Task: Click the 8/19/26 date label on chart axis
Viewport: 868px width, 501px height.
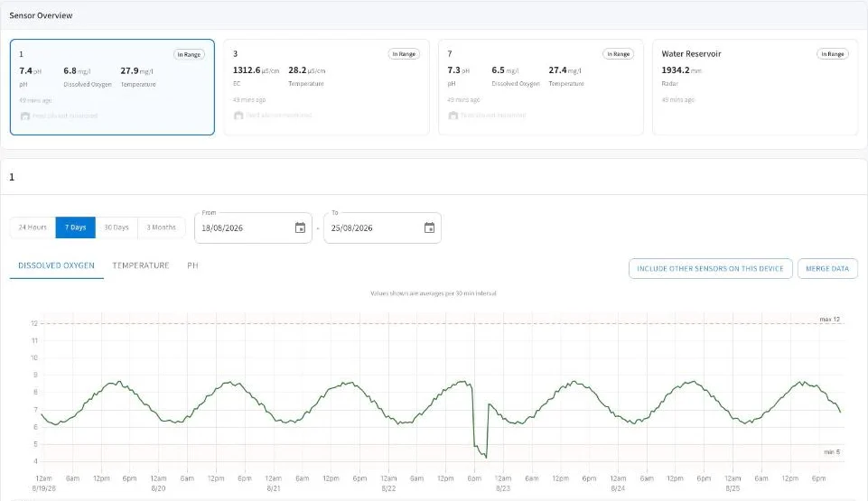Action: tap(43, 488)
